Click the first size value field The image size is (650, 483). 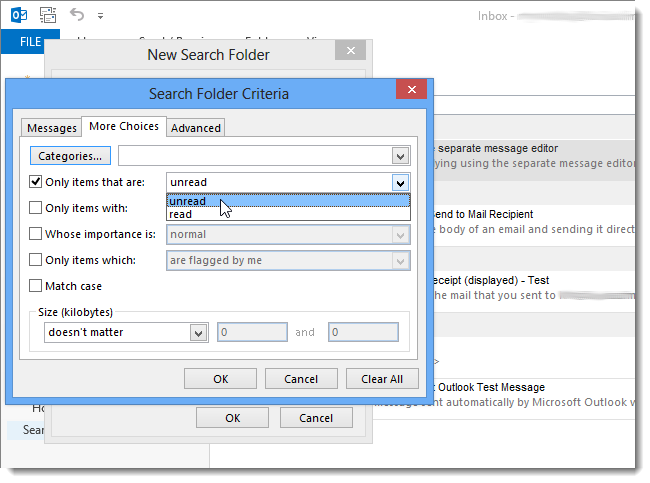click(x=252, y=332)
